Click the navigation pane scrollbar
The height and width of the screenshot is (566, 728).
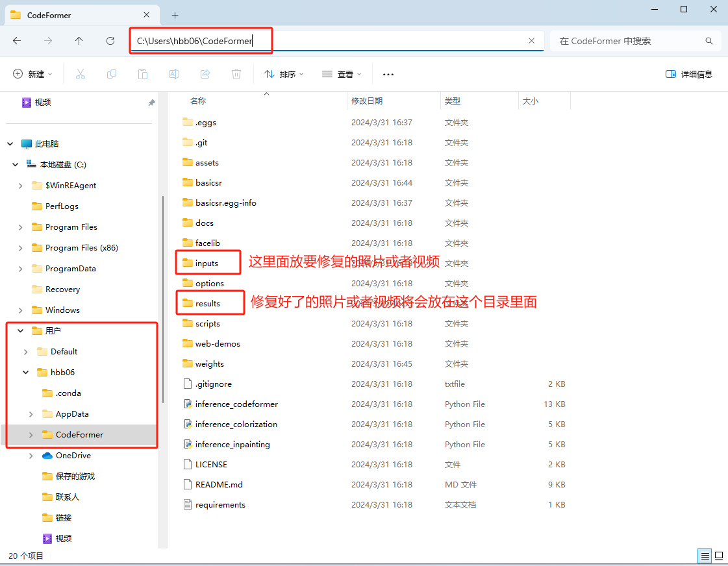162,299
